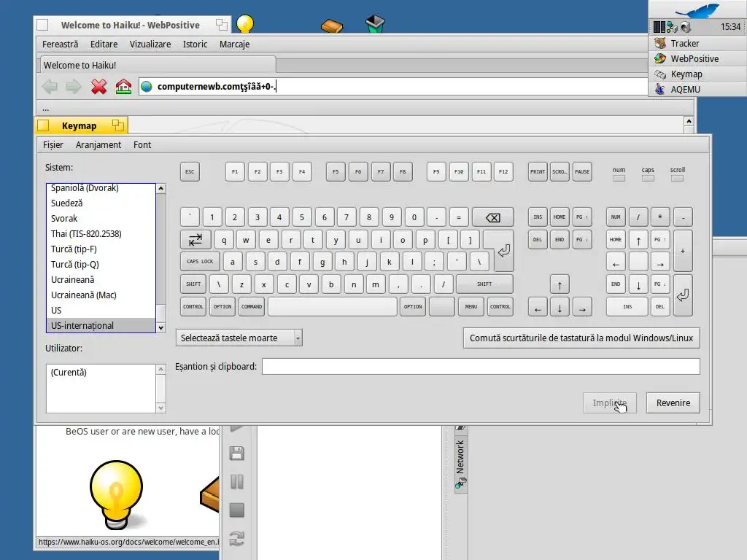Select '(Curentă)' in the Utilizator list
747x560 pixels.
[101, 373]
